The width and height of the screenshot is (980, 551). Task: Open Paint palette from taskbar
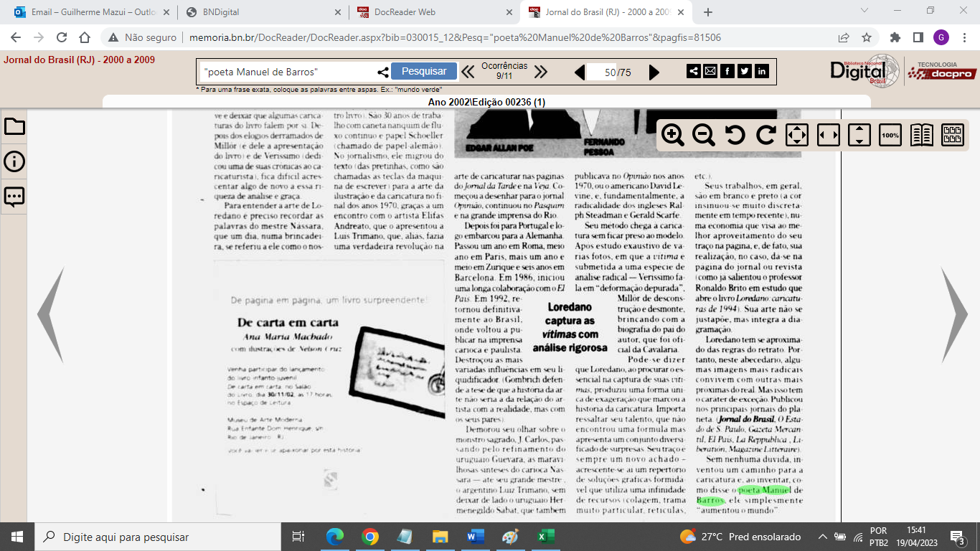coord(510,537)
